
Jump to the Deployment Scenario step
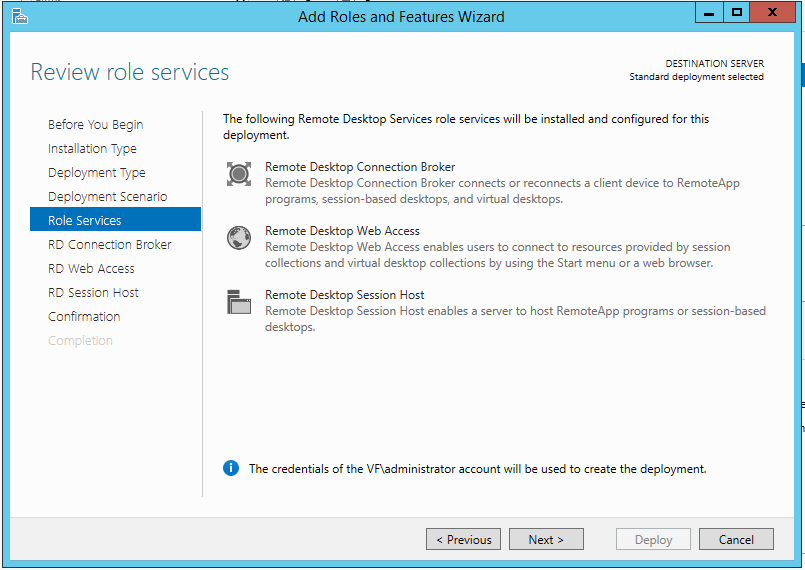pyautogui.click(x=107, y=197)
